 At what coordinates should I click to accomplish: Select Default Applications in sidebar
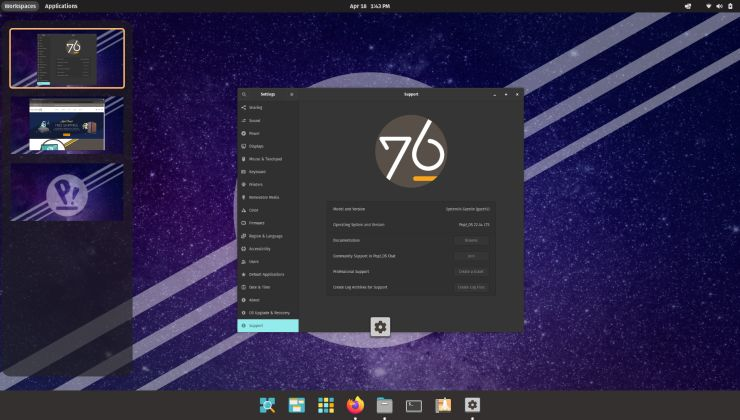tap(268, 274)
